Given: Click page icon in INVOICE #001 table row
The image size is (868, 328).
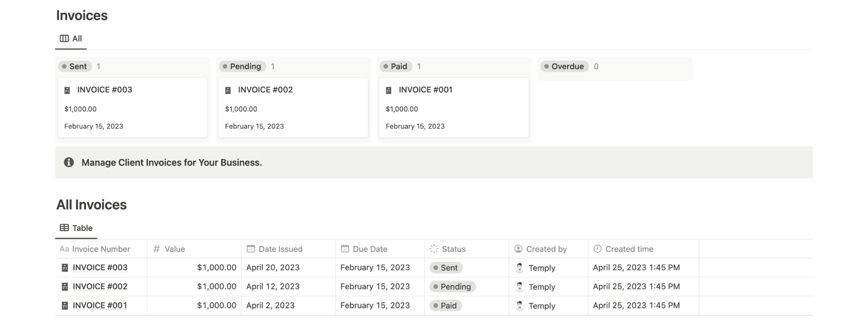Looking at the screenshot, I should tap(65, 306).
